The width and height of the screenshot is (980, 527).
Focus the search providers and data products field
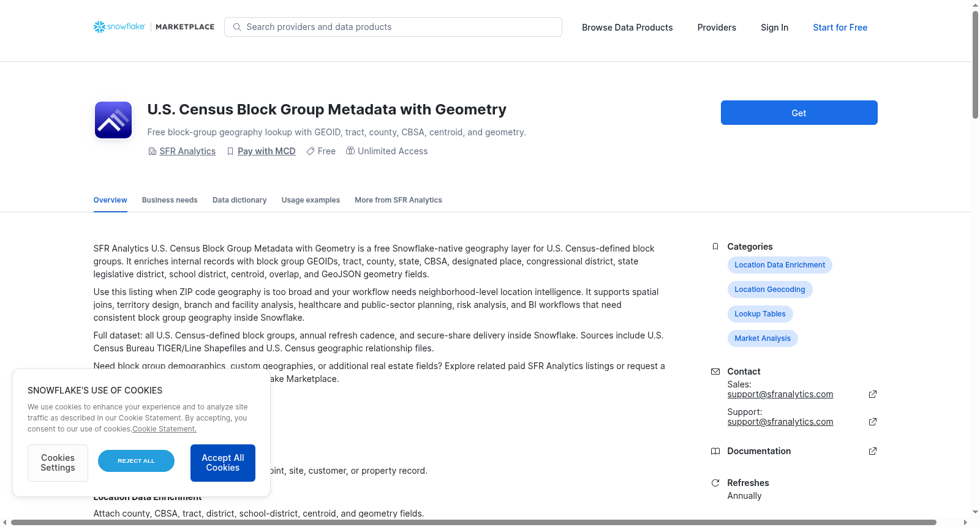click(393, 27)
